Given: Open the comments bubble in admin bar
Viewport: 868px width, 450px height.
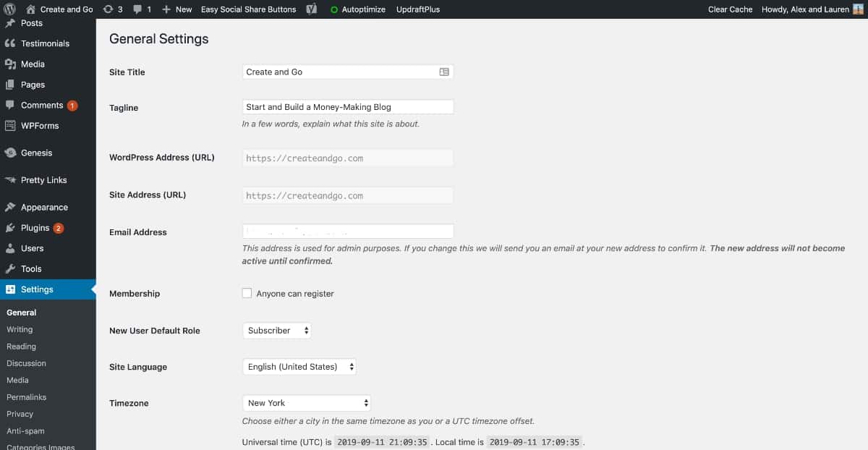Looking at the screenshot, I should tap(138, 9).
